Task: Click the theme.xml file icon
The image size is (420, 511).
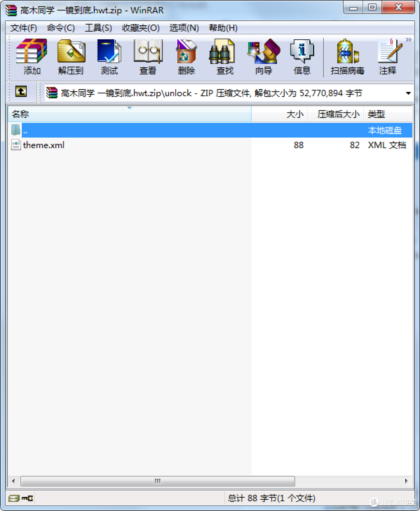Action: (x=16, y=145)
